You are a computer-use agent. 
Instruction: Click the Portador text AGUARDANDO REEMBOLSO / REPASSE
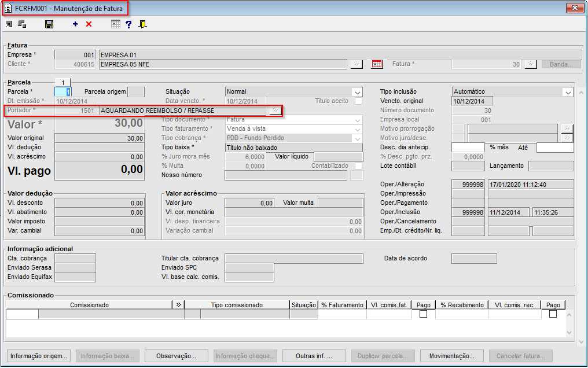point(157,111)
